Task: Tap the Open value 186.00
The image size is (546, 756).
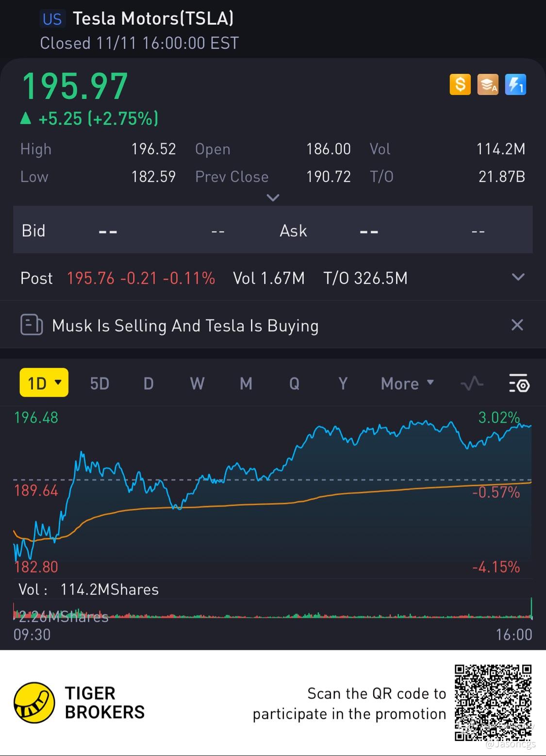Action: tap(329, 149)
